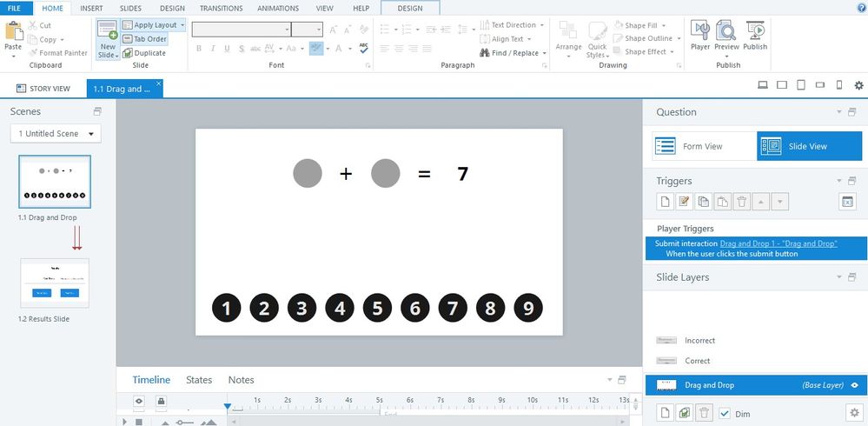Toggle the timeline show/hide eye icon
This screenshot has width=868, height=426.
coord(139,401)
